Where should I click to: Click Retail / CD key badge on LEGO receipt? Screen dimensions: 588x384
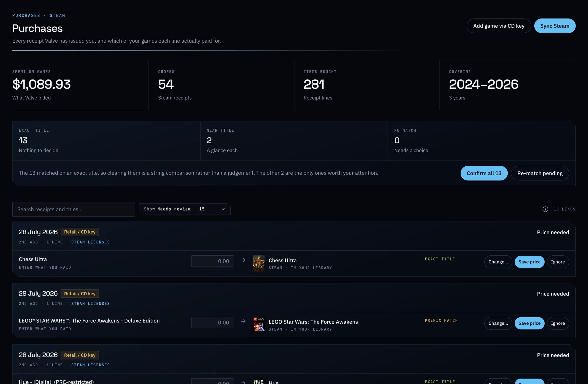click(x=80, y=294)
